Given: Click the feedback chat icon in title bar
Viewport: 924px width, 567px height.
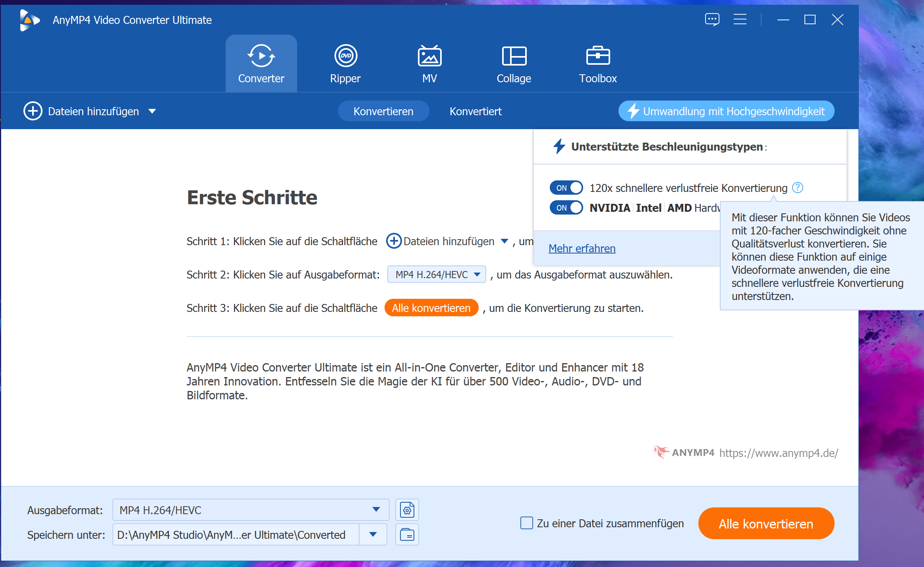Looking at the screenshot, I should (x=712, y=19).
